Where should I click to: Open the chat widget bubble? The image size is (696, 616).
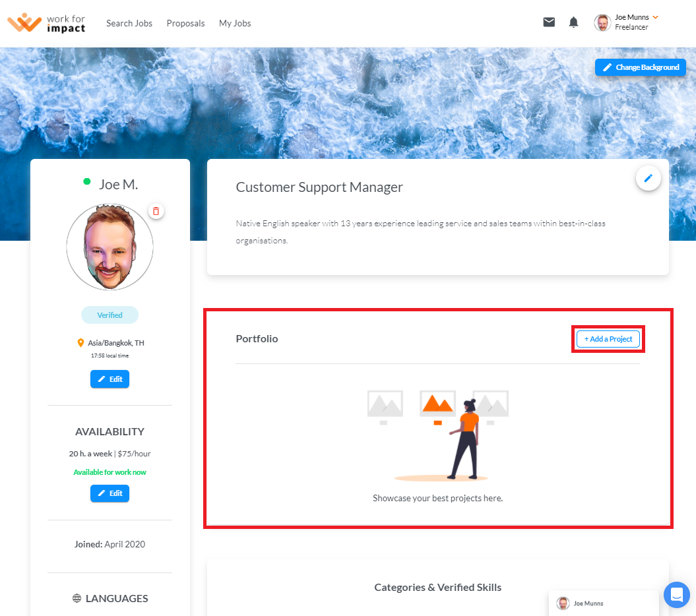676,595
